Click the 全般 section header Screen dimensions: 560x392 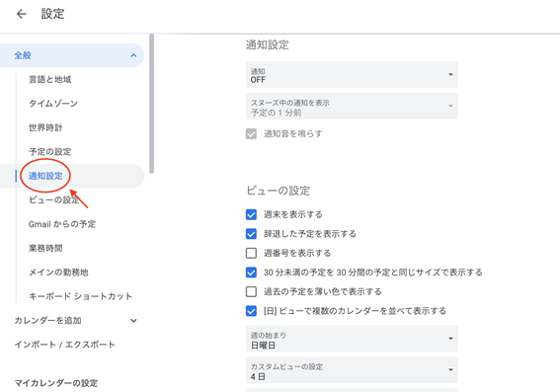71,55
